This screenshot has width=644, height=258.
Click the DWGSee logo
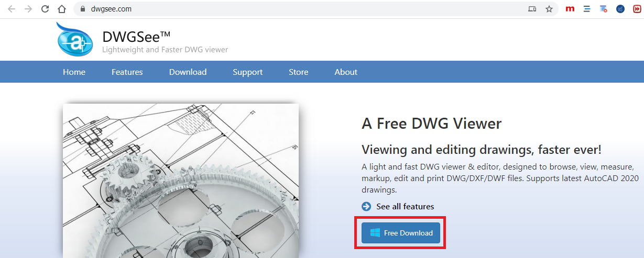pyautogui.click(x=75, y=39)
